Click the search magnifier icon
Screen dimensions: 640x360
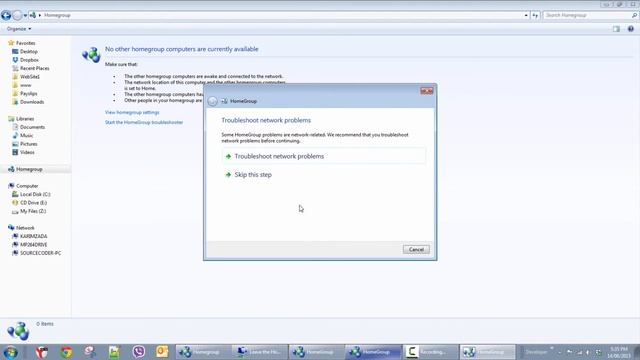pyautogui.click(x=634, y=15)
